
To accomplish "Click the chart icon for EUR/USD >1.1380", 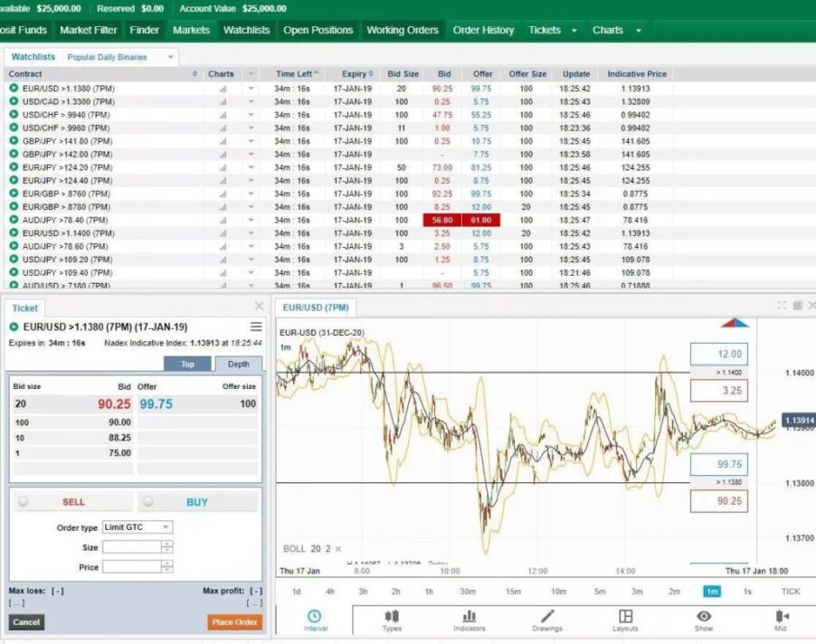I will click(x=222, y=89).
